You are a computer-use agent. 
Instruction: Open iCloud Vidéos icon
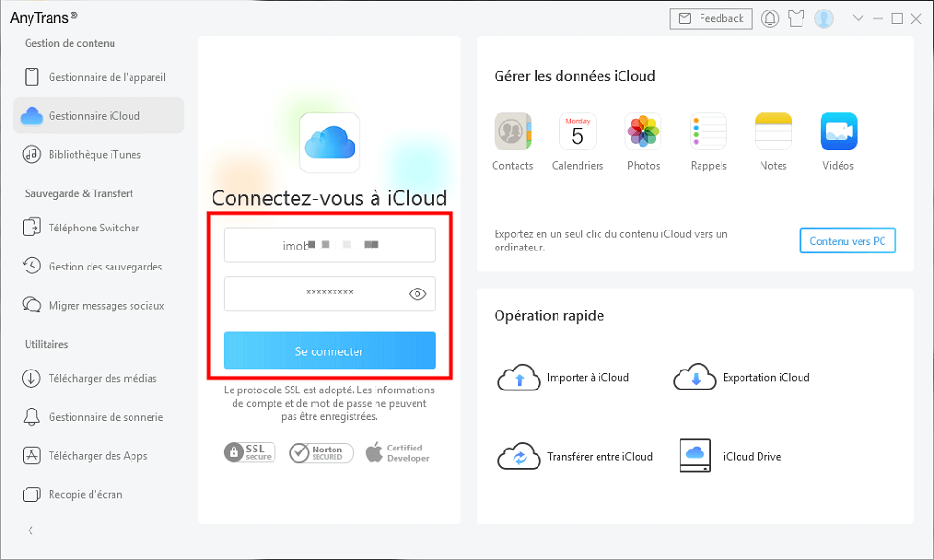click(x=839, y=130)
